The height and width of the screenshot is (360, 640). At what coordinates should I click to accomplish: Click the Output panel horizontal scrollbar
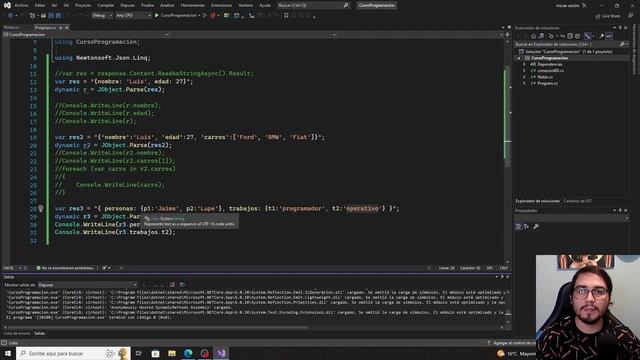point(253,327)
